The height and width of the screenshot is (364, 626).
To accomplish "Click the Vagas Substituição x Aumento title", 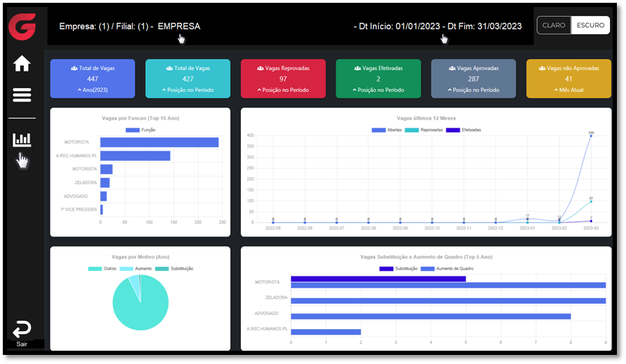I will point(426,257).
